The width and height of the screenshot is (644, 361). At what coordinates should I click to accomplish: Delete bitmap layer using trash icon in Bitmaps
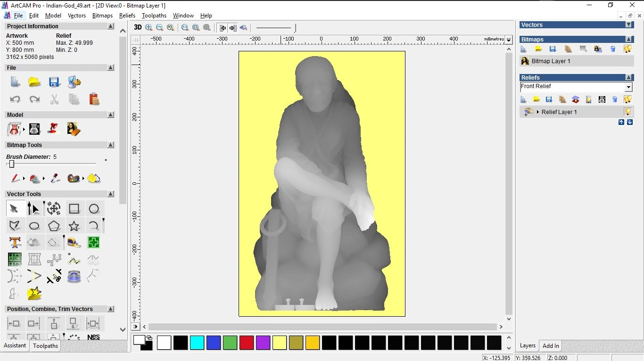tap(613, 49)
